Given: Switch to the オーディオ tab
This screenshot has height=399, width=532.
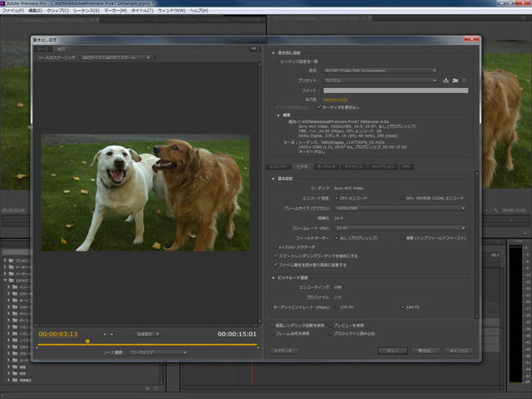Looking at the screenshot, I should point(325,167).
